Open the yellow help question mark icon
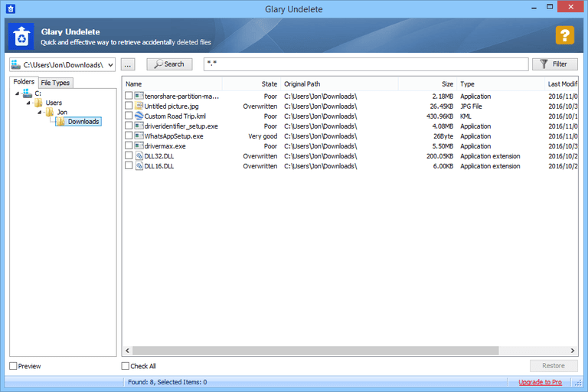 point(565,35)
